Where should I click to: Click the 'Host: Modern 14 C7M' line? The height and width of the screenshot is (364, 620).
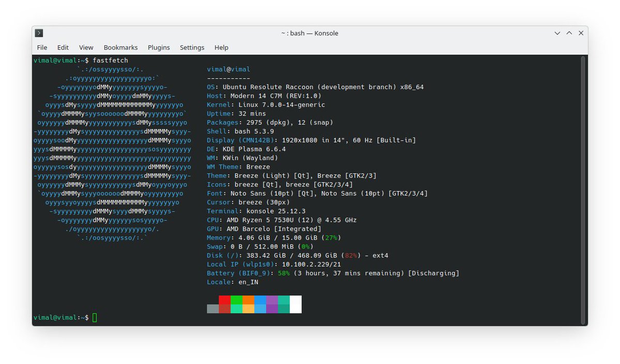click(264, 96)
